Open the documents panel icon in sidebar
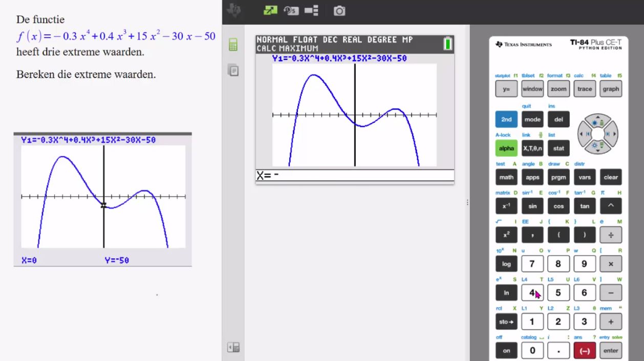 click(x=233, y=70)
